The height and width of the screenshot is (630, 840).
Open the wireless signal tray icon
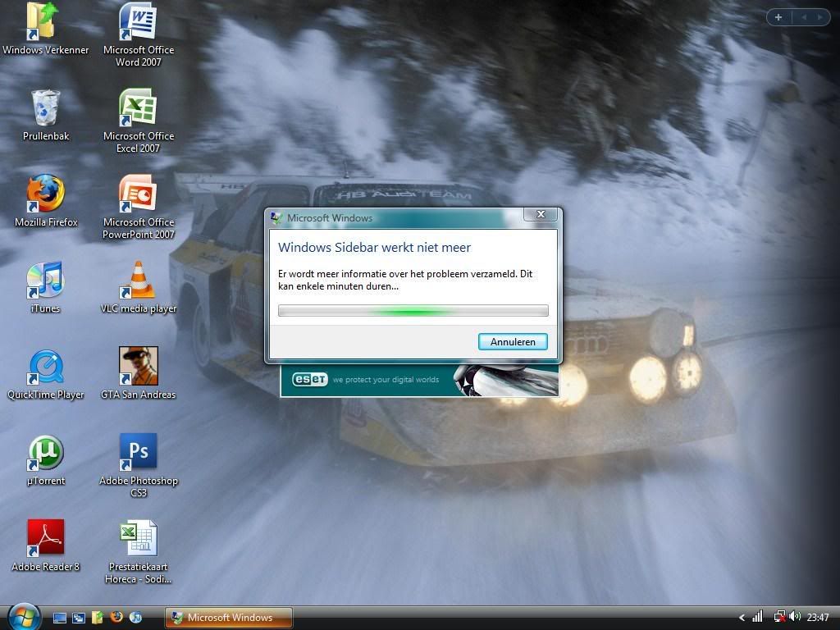point(757,617)
